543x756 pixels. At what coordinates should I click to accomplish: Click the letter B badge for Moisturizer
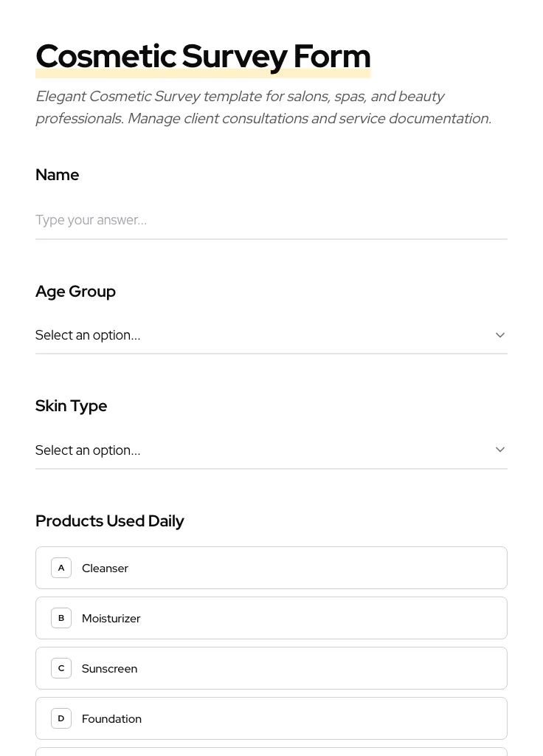pyautogui.click(x=61, y=618)
